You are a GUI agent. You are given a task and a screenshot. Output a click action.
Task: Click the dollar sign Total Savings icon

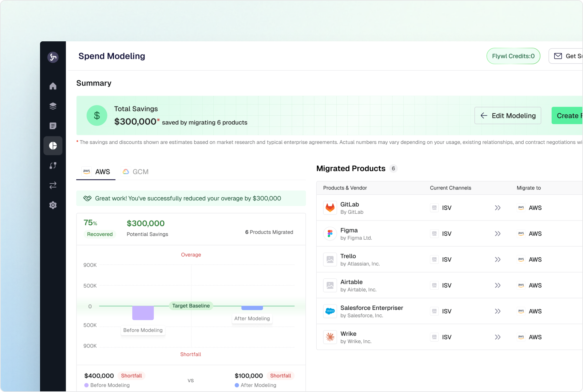[97, 116]
